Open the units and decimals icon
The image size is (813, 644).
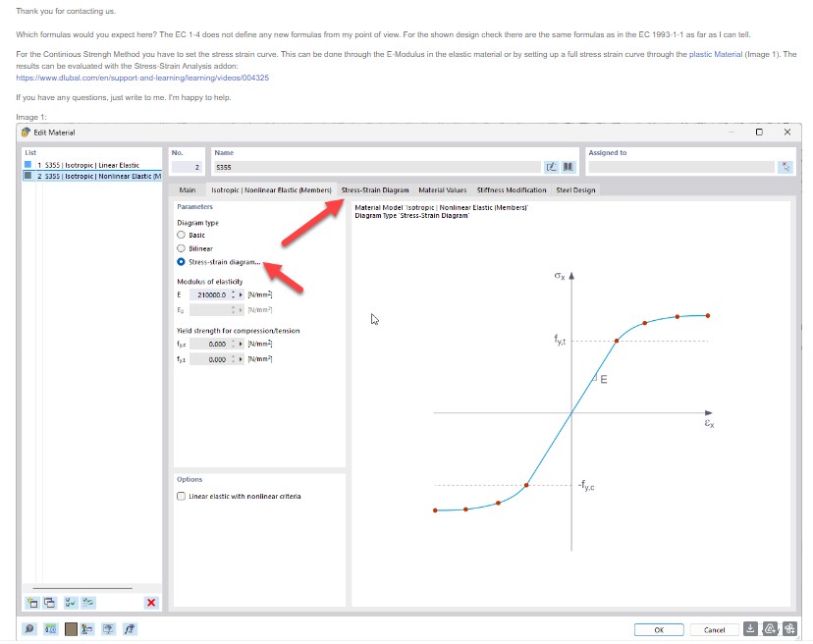coord(50,629)
